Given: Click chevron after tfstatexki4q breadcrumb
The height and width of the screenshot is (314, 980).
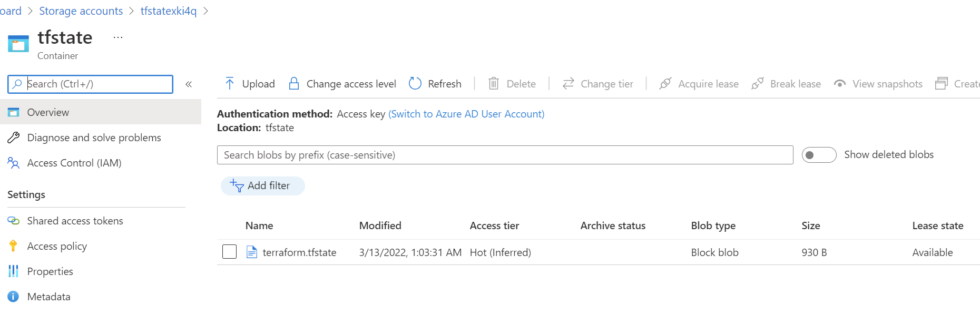Looking at the screenshot, I should tap(205, 11).
